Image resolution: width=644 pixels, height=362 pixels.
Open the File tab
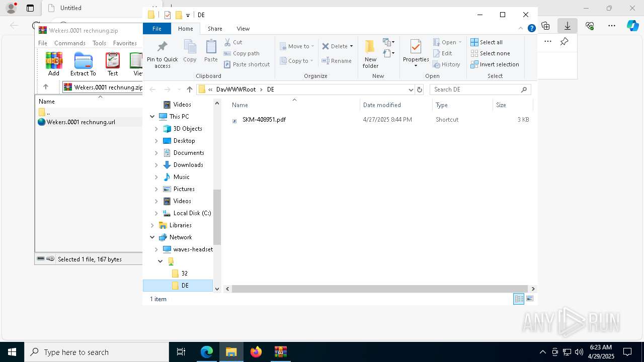(x=157, y=29)
